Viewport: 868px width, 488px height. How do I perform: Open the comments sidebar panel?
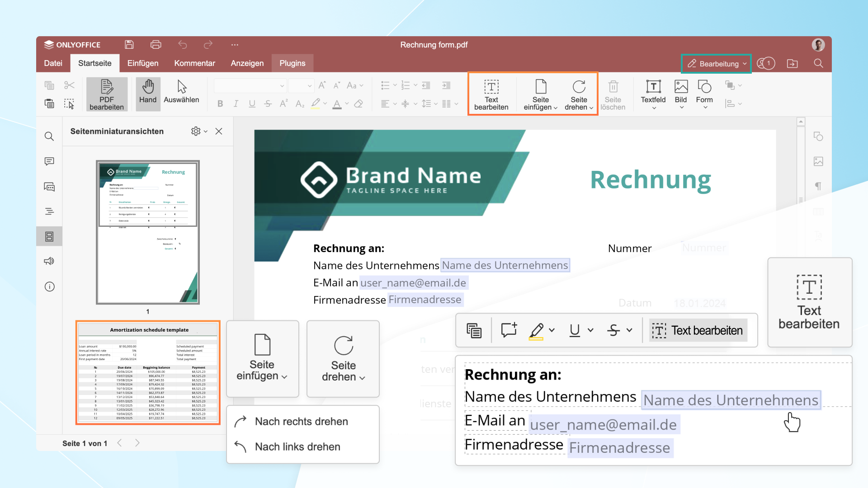point(49,161)
